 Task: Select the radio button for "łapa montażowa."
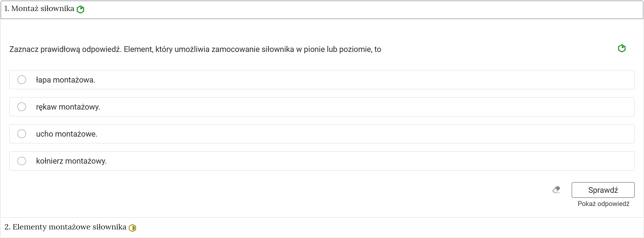(22, 80)
